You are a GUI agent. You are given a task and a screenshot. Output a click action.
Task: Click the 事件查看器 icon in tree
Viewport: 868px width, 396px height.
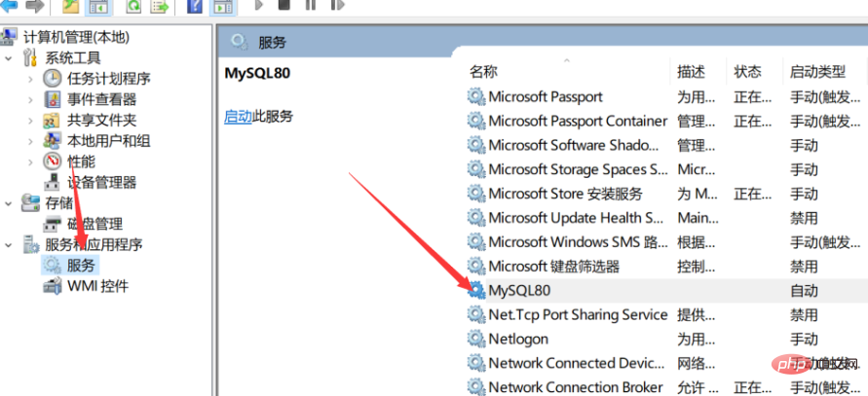point(52,99)
